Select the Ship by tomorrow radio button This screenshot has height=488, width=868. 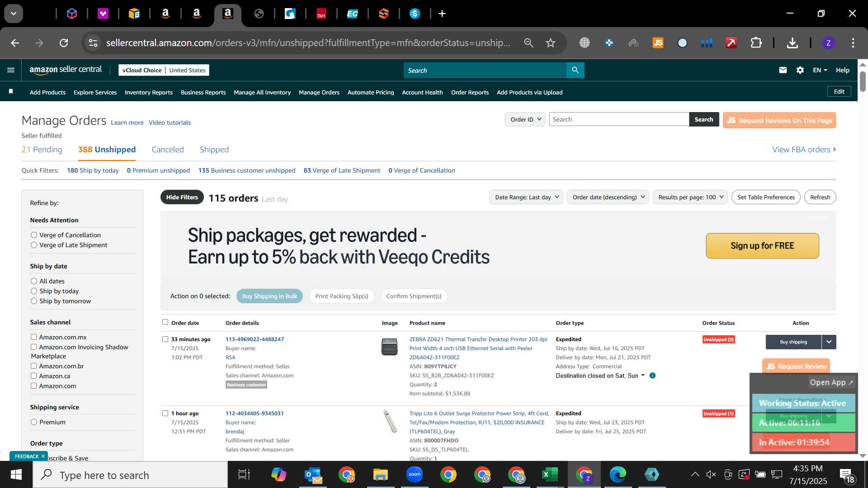[34, 301]
